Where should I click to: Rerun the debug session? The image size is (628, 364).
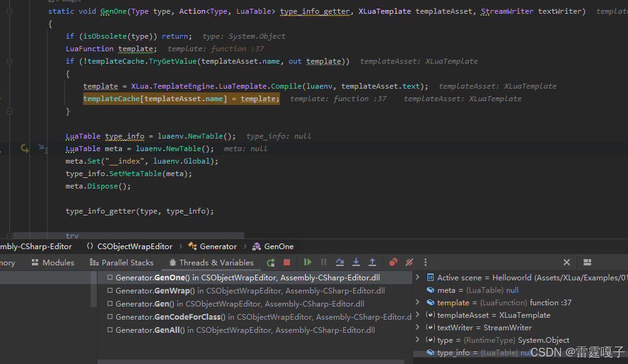pos(271,262)
